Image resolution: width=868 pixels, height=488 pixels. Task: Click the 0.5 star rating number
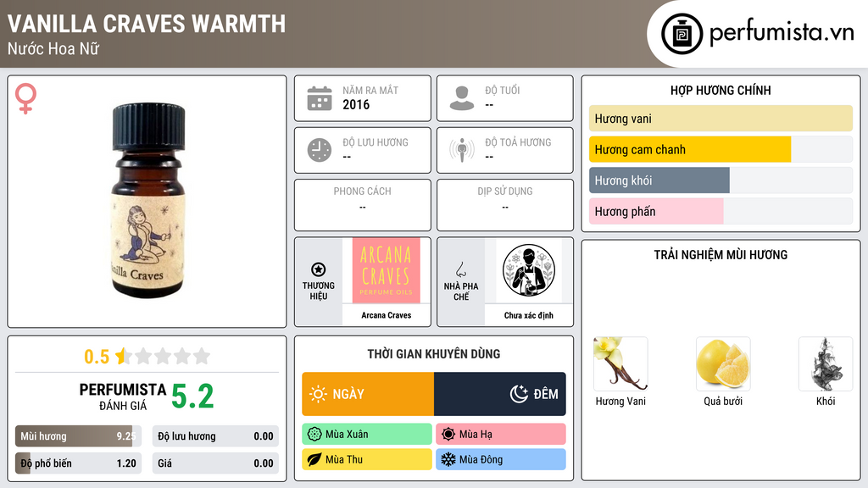pos(97,357)
